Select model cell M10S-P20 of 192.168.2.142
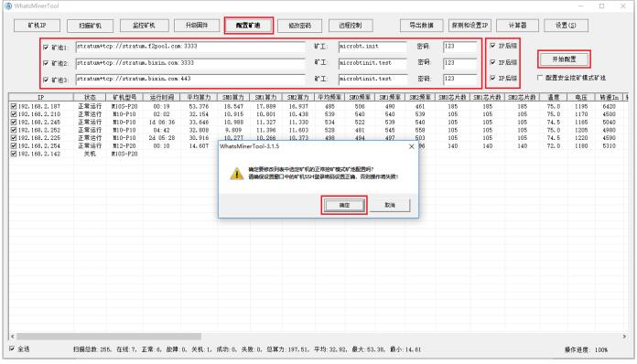The image size is (637, 364). pyautogui.click(x=124, y=154)
